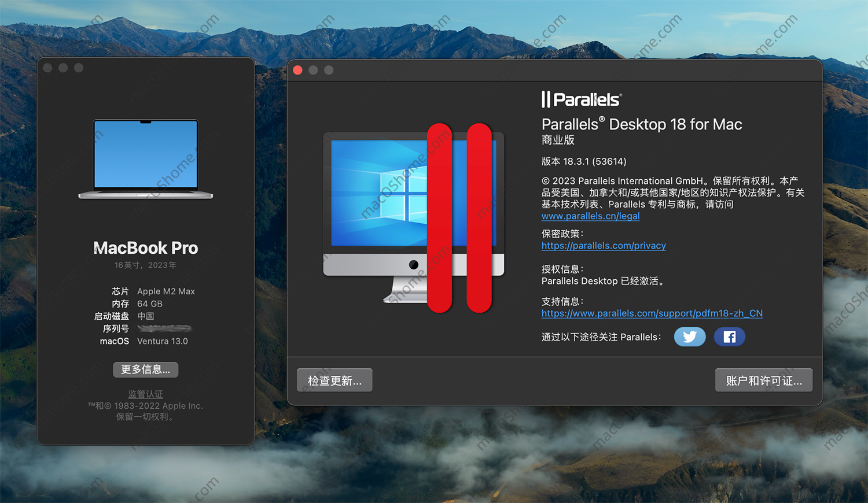868x503 pixels.
Task: Click the 16英寸, 2023年 subtitle
Action: (x=146, y=265)
